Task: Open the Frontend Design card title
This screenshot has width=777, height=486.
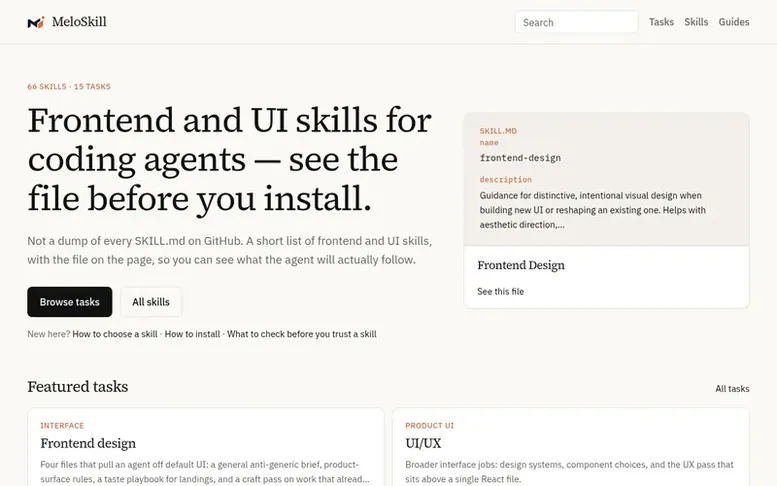Action: point(521,265)
